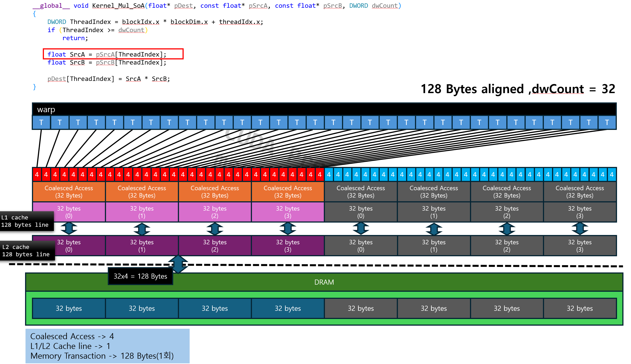Select the "Kernel_Mul_SoA" function name
The image size is (631, 364).
tap(118, 6)
